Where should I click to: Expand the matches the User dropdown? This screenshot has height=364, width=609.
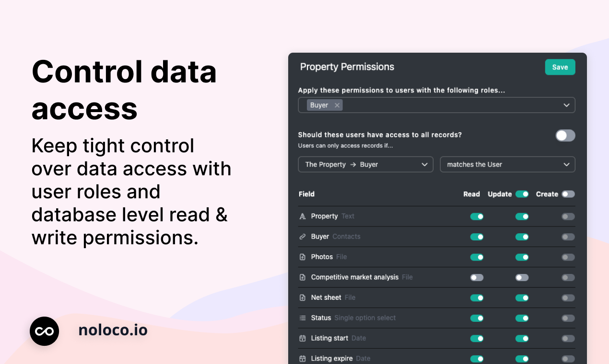pyautogui.click(x=507, y=164)
